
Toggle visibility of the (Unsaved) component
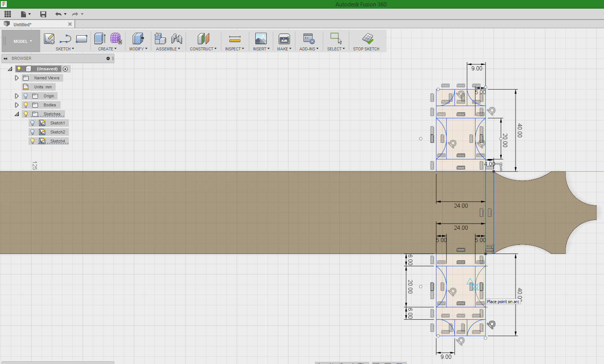click(19, 69)
